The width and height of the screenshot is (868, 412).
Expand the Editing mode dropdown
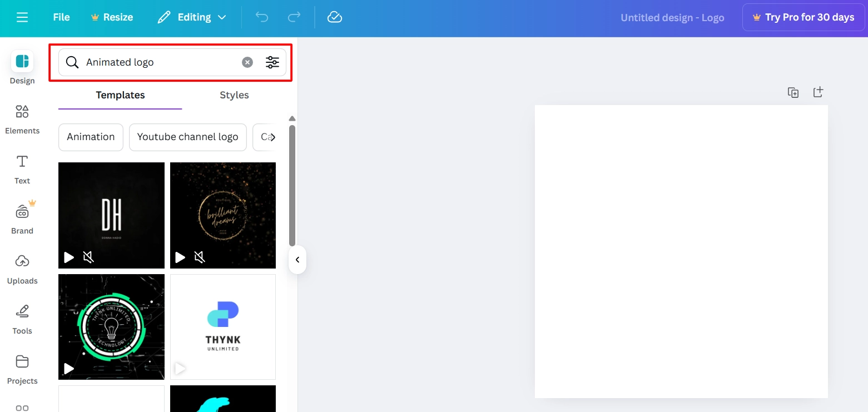pyautogui.click(x=191, y=17)
